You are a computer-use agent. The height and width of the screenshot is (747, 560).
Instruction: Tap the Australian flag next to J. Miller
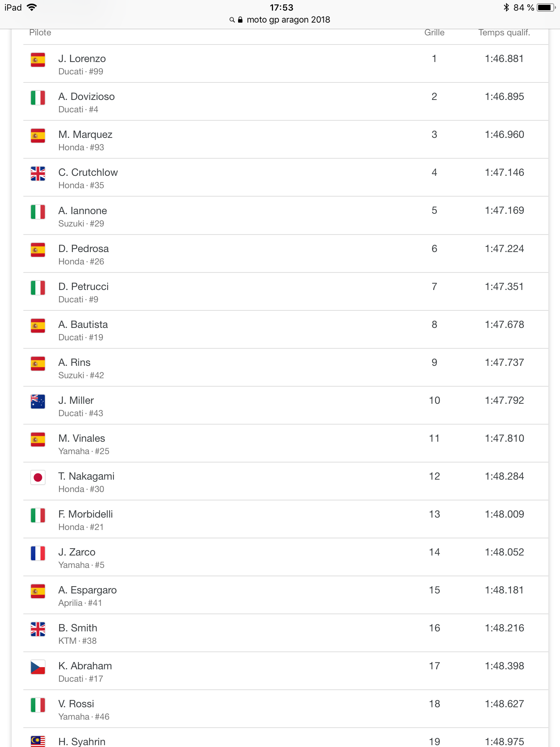tap(38, 402)
